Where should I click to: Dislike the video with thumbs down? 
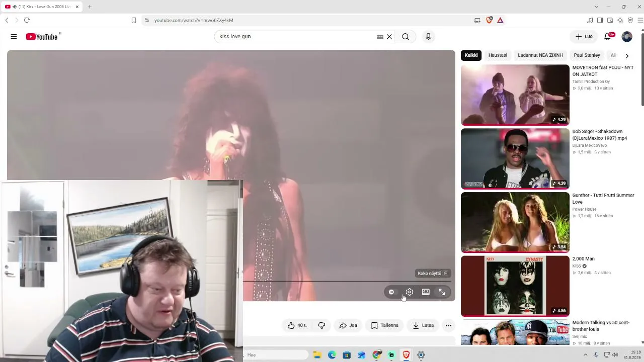(x=322, y=325)
